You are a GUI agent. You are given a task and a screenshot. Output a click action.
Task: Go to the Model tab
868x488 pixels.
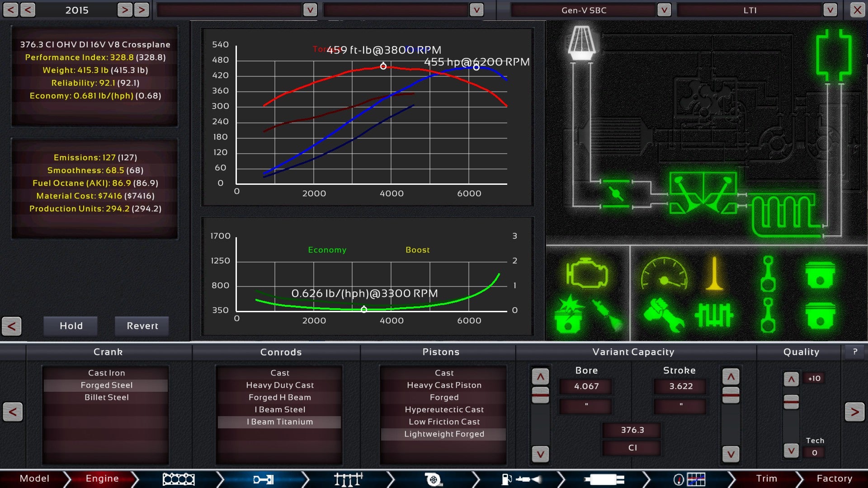[34, 479]
